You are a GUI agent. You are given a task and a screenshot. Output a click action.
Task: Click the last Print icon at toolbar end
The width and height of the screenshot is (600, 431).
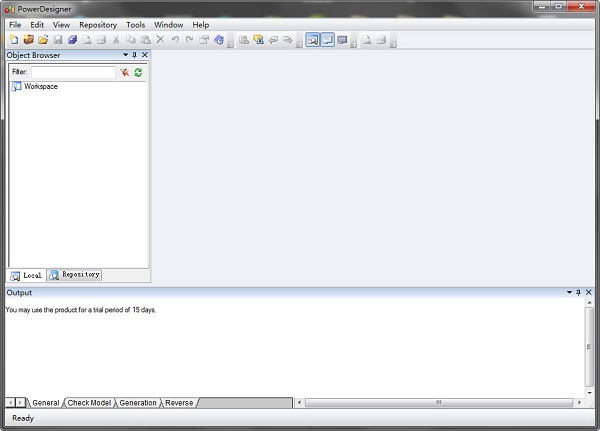(382, 39)
